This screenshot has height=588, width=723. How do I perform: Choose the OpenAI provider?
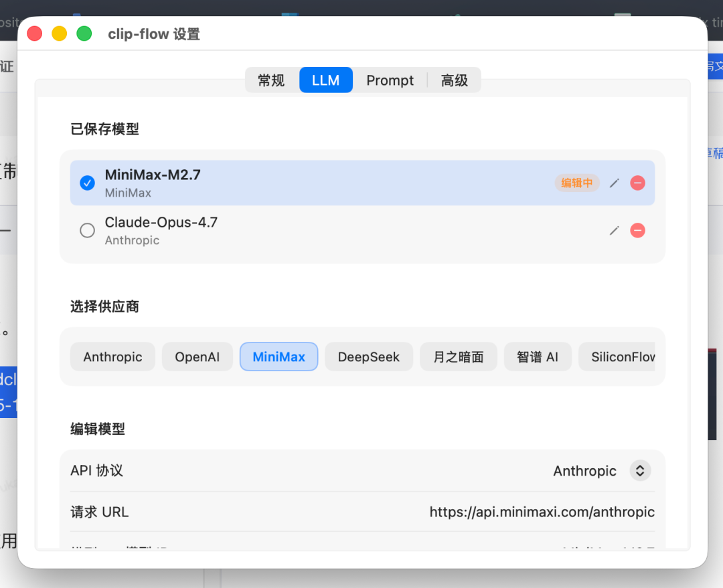[x=197, y=357]
